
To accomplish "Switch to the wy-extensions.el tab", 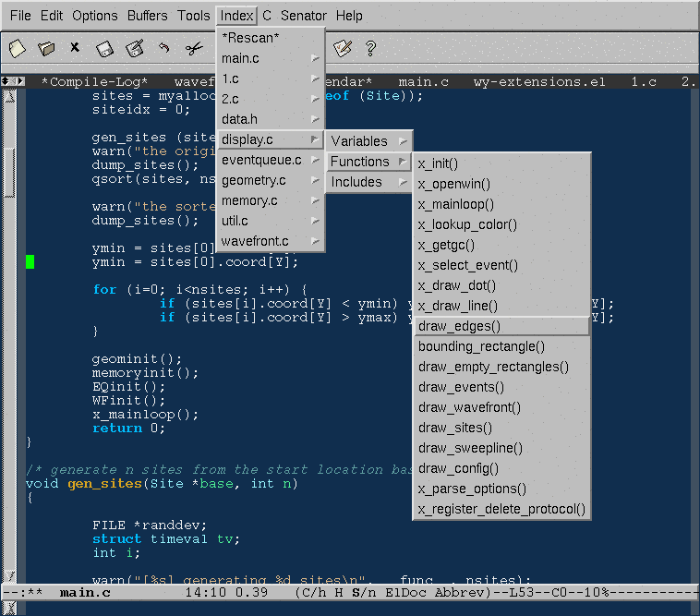I will click(x=539, y=81).
